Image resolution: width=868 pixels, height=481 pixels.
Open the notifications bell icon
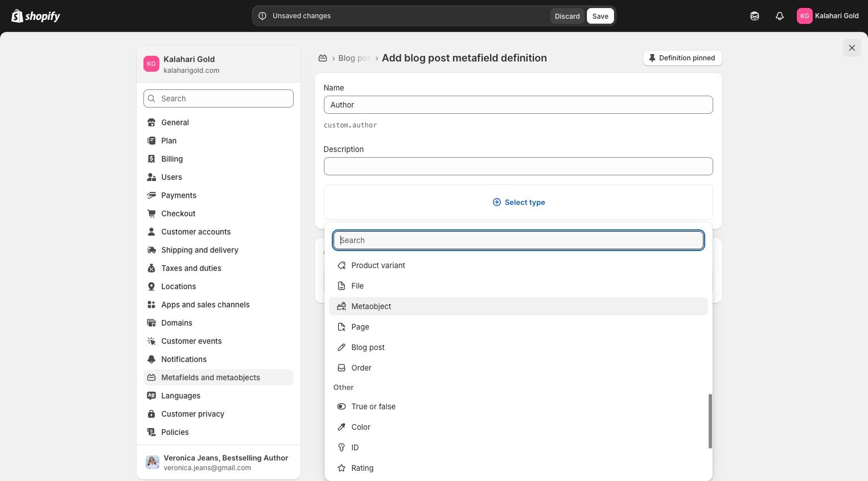780,16
